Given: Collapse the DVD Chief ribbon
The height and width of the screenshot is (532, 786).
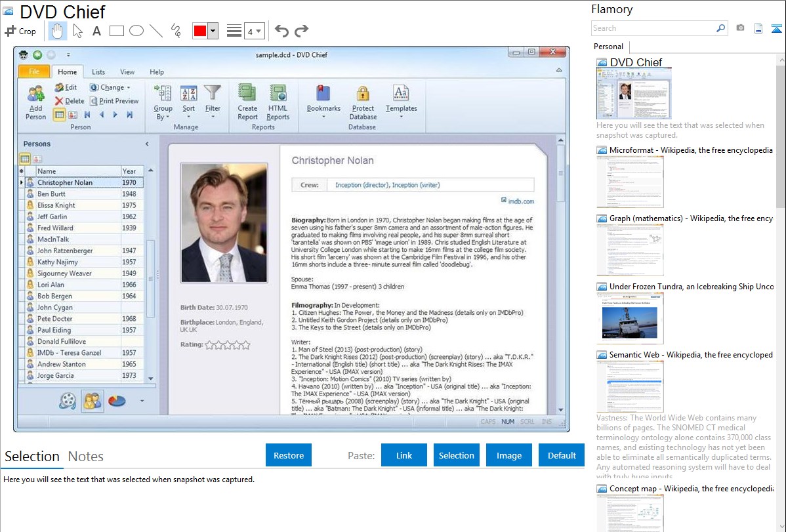Looking at the screenshot, I should 559,71.
